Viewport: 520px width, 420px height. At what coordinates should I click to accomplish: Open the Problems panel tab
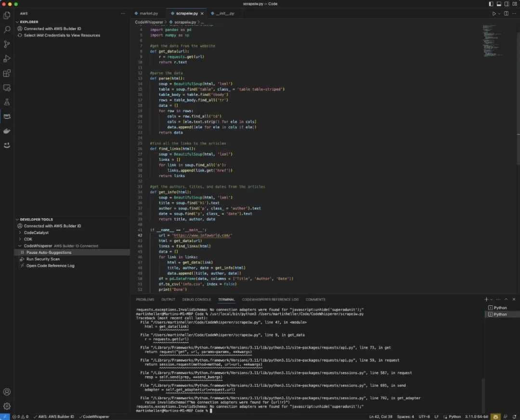pyautogui.click(x=145, y=300)
